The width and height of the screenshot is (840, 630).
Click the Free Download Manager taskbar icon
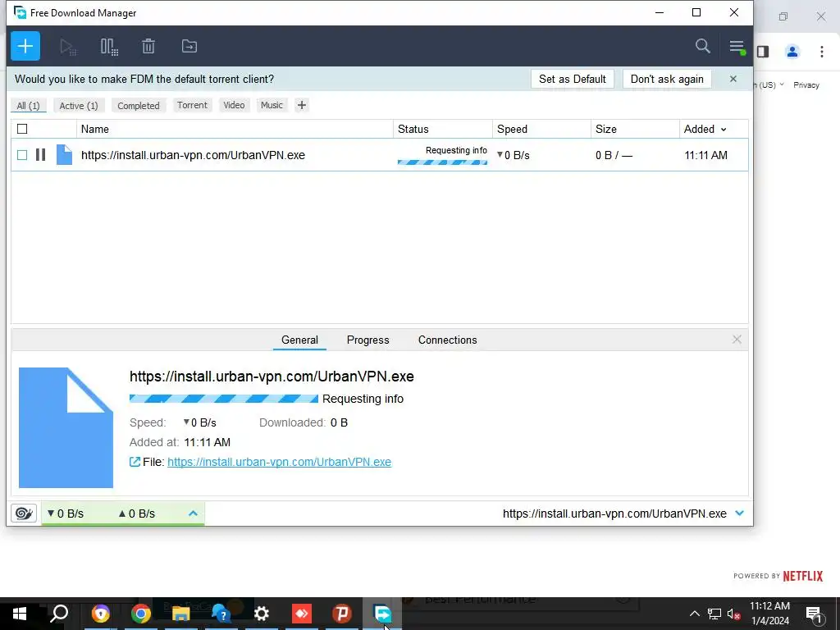point(382,614)
